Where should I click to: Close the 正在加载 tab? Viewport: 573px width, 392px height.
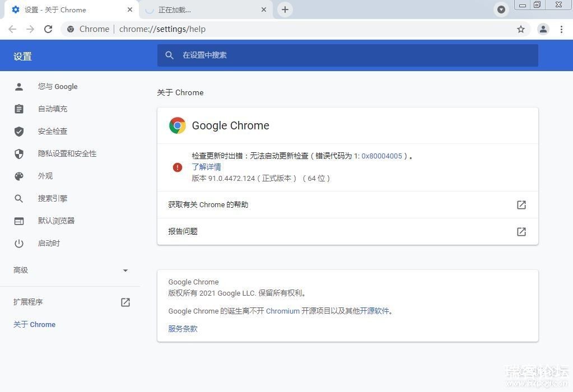click(x=264, y=10)
